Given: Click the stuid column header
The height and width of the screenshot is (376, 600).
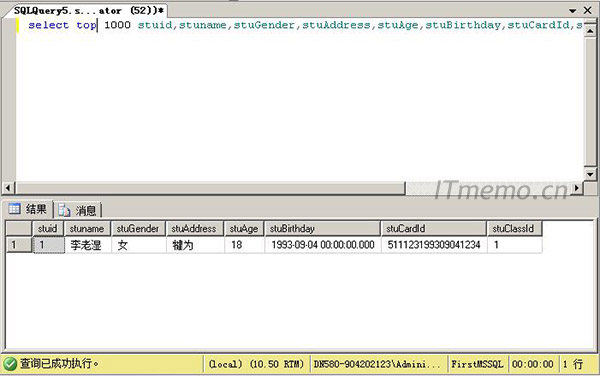Looking at the screenshot, I should [x=48, y=229].
